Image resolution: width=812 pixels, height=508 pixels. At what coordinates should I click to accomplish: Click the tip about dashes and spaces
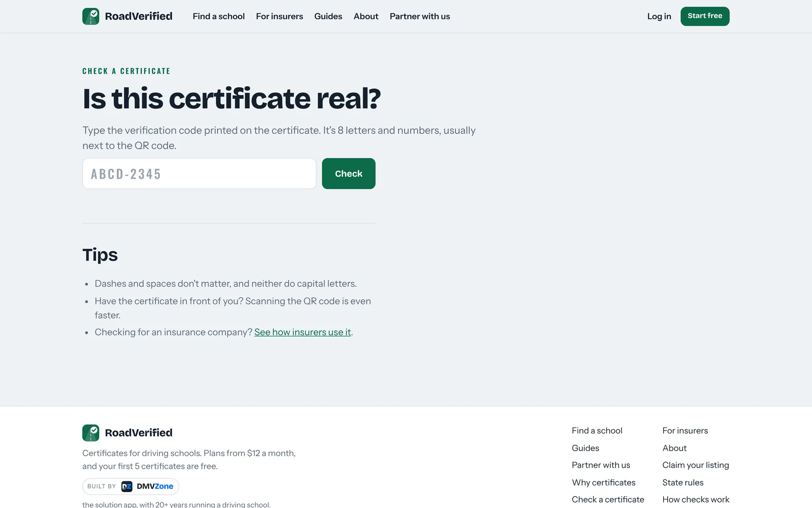(x=226, y=284)
